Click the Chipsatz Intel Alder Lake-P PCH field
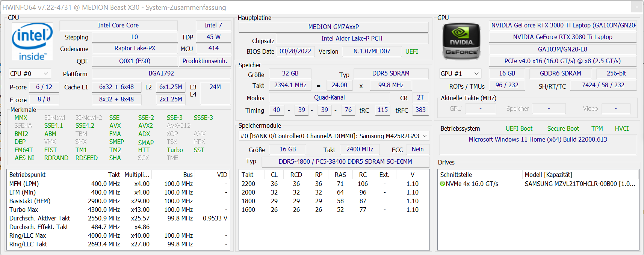644x255 pixels. click(352, 38)
